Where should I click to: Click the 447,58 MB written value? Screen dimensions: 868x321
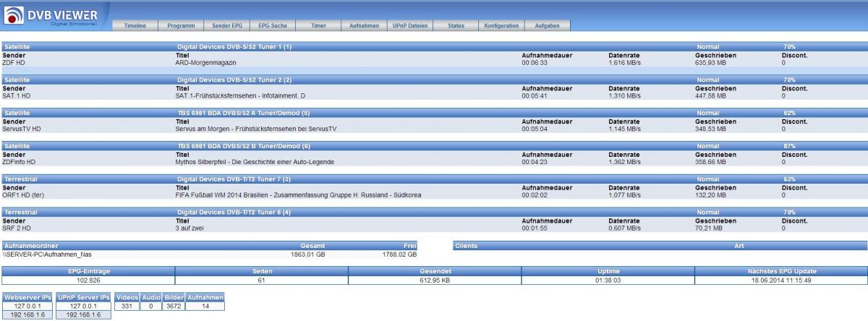click(712, 95)
